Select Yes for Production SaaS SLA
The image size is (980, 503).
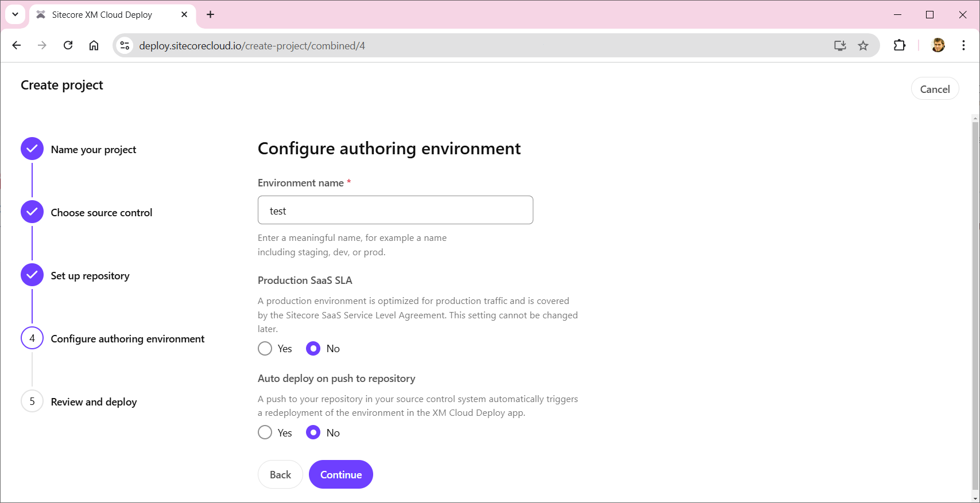pos(265,349)
